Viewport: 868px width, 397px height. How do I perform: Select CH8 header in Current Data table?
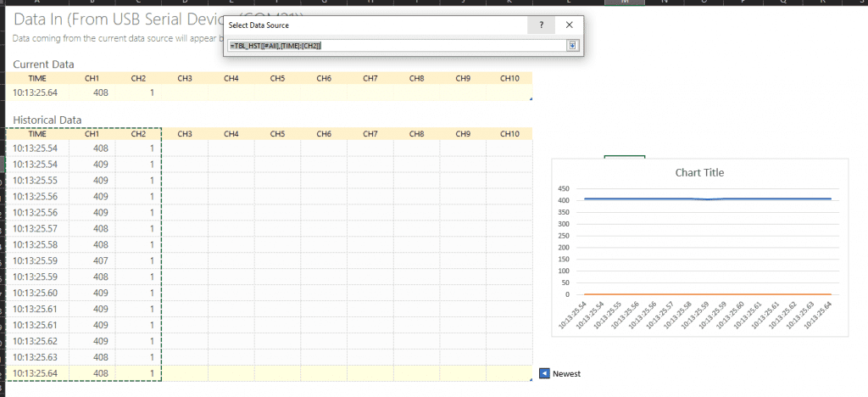417,78
